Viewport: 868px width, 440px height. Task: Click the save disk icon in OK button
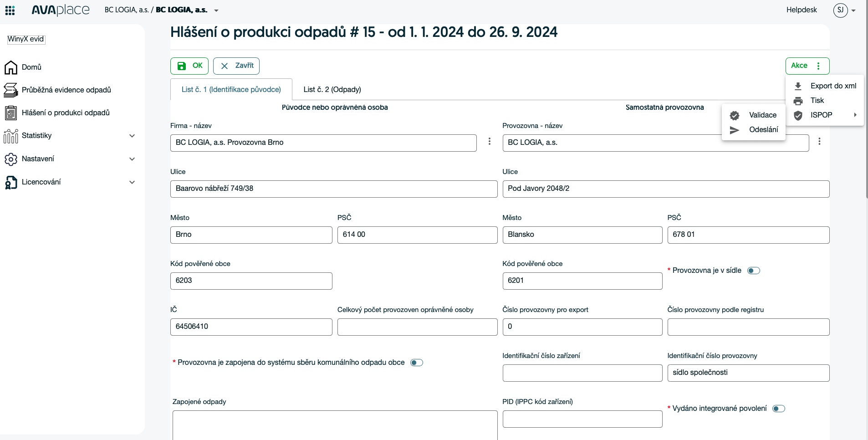click(x=182, y=66)
